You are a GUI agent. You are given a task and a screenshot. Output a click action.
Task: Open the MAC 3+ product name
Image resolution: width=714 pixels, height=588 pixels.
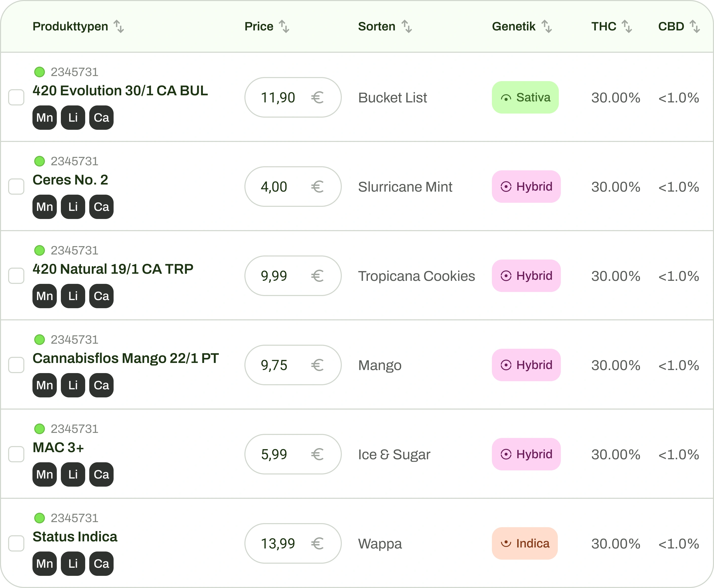click(x=58, y=447)
